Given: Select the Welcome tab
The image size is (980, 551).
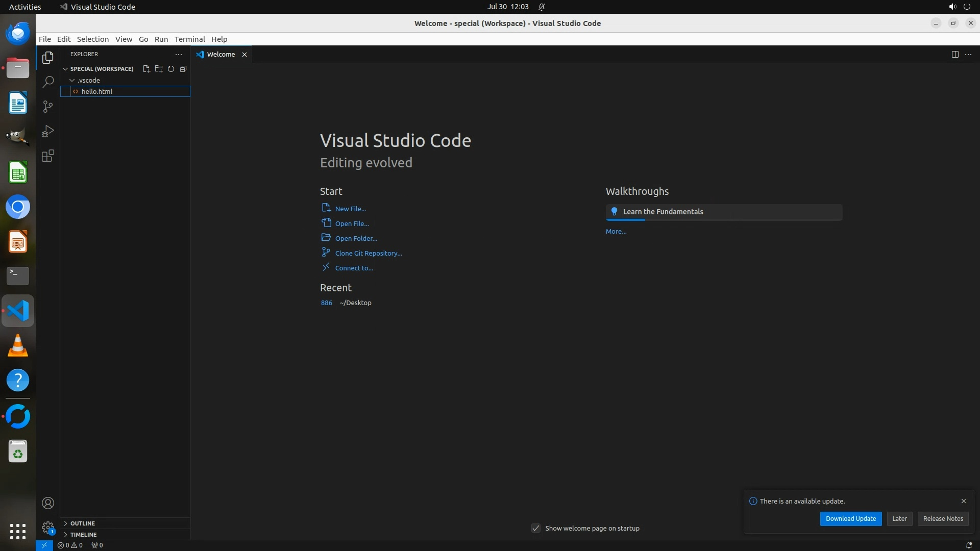Looking at the screenshot, I should (x=220, y=55).
